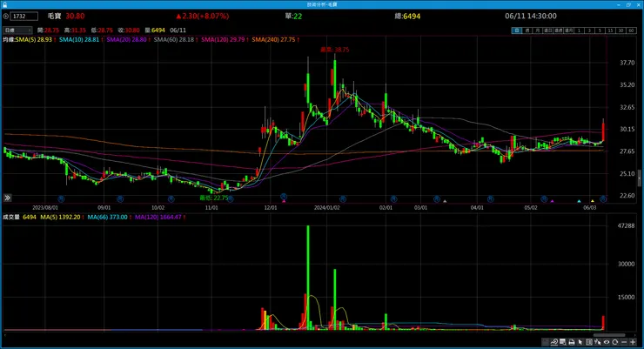Select the 60-minute timeframe button
The height and width of the screenshot is (349, 644).
(x=631, y=30)
